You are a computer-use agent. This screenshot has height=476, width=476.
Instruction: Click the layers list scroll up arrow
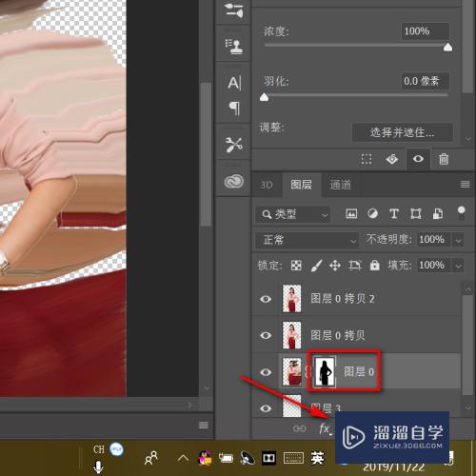(x=468, y=289)
